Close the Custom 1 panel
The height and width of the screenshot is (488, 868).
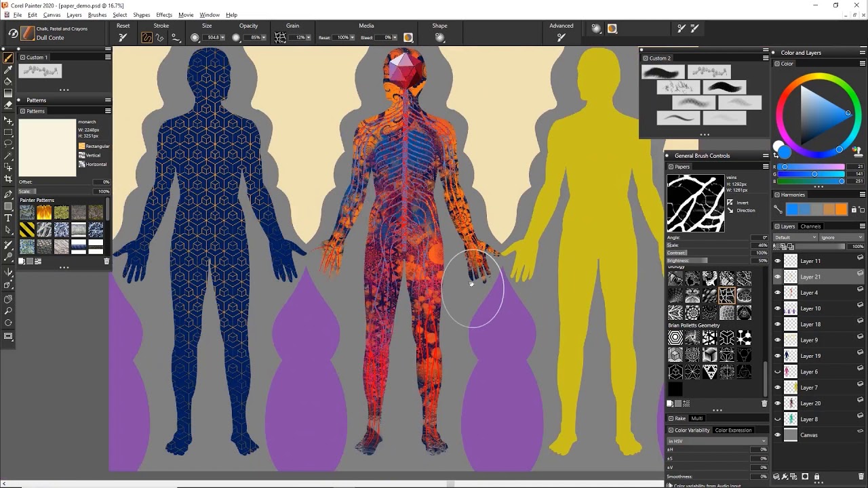tap(22, 58)
